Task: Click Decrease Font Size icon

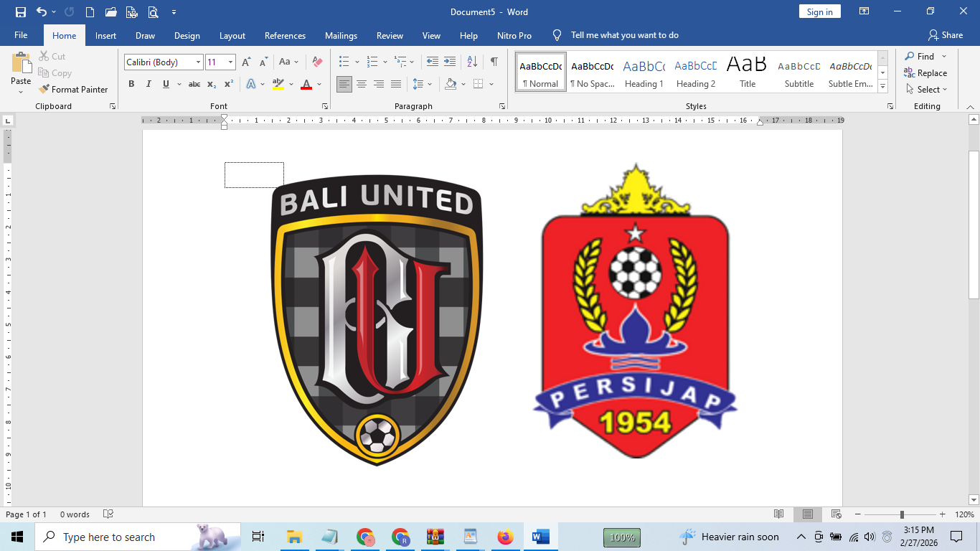Action: coord(263,62)
